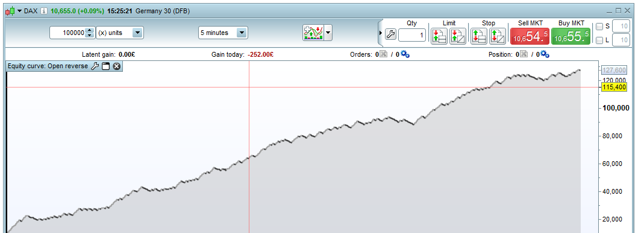Click the Latent gain value 0.00£
The height and width of the screenshot is (233, 644).
tap(128, 54)
